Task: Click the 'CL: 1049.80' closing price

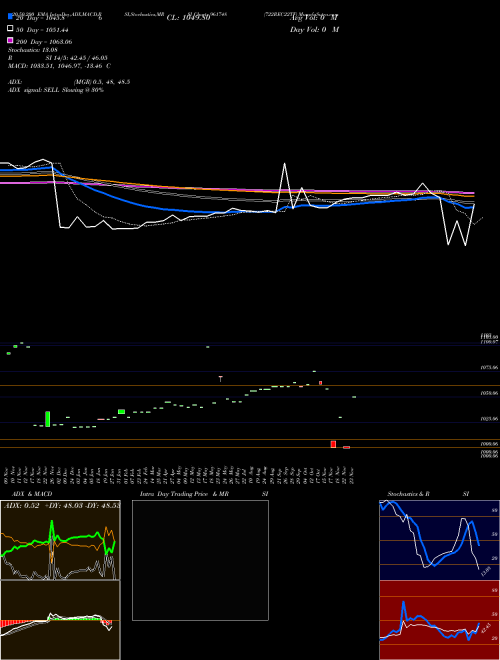Action: click(188, 18)
